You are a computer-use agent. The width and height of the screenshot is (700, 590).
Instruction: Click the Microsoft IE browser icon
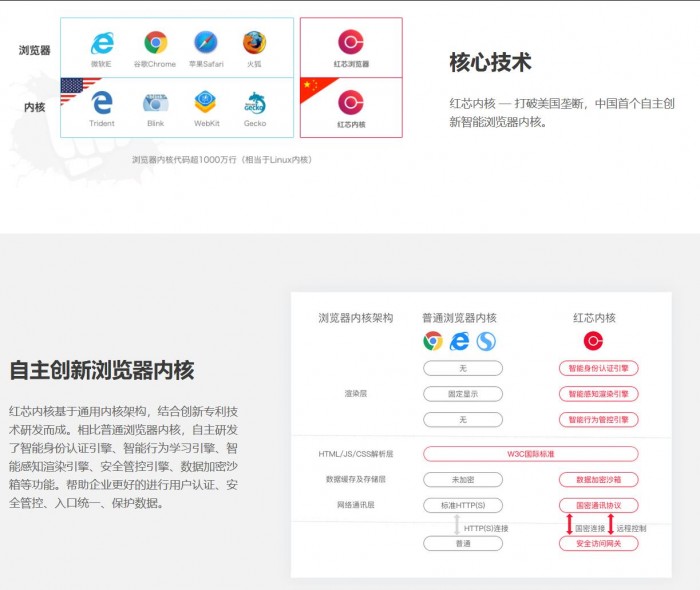pos(102,43)
